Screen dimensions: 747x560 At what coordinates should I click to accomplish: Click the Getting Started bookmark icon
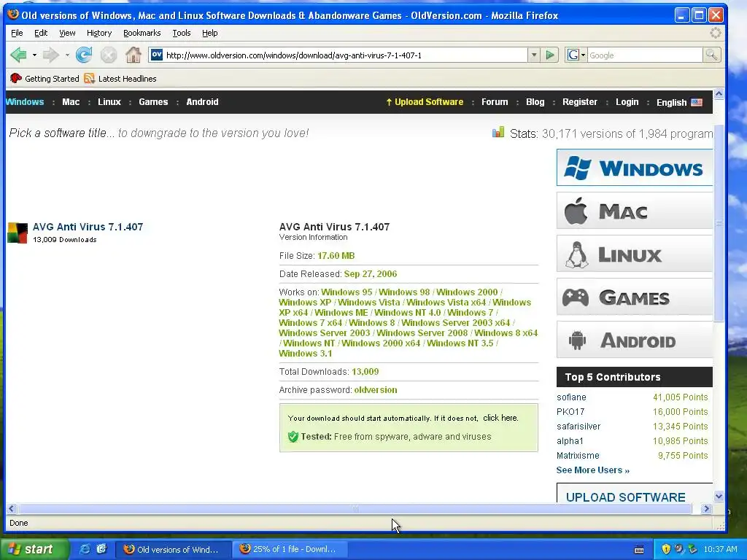pyautogui.click(x=16, y=79)
